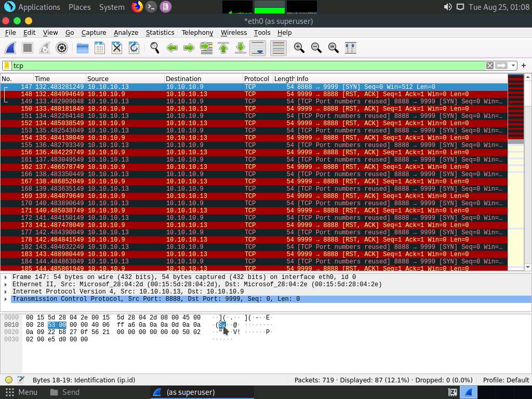Go to specified packet icon
The width and height of the screenshot is (532, 399).
pyautogui.click(x=206, y=48)
